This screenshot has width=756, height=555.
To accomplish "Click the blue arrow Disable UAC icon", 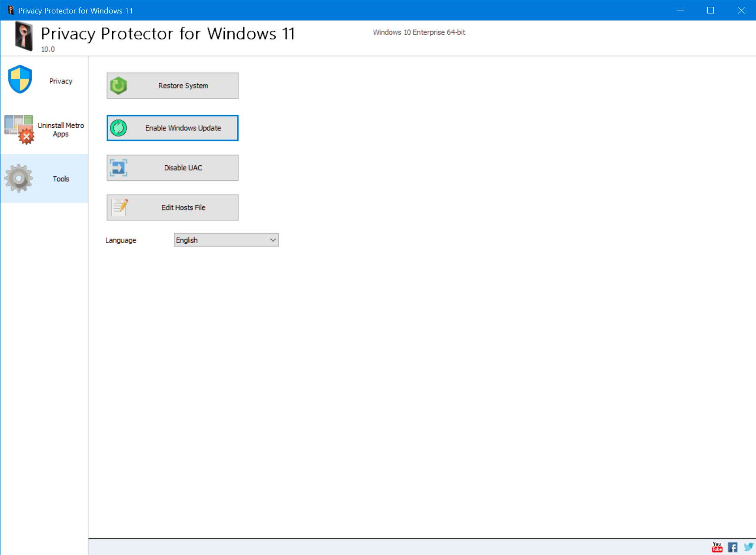I will click(x=118, y=168).
